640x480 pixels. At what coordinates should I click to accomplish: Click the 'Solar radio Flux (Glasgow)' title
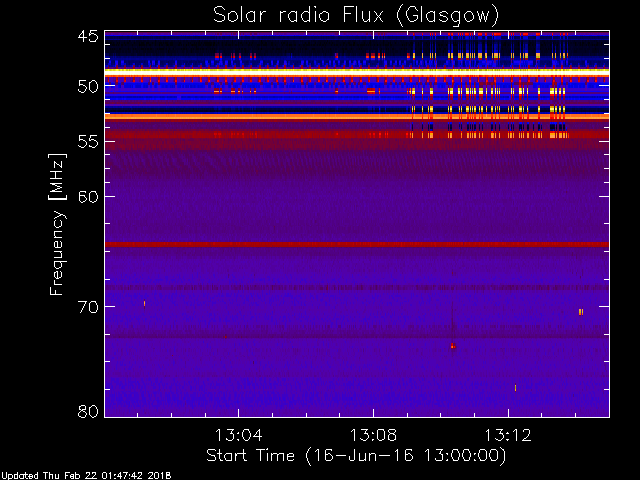coord(356,16)
